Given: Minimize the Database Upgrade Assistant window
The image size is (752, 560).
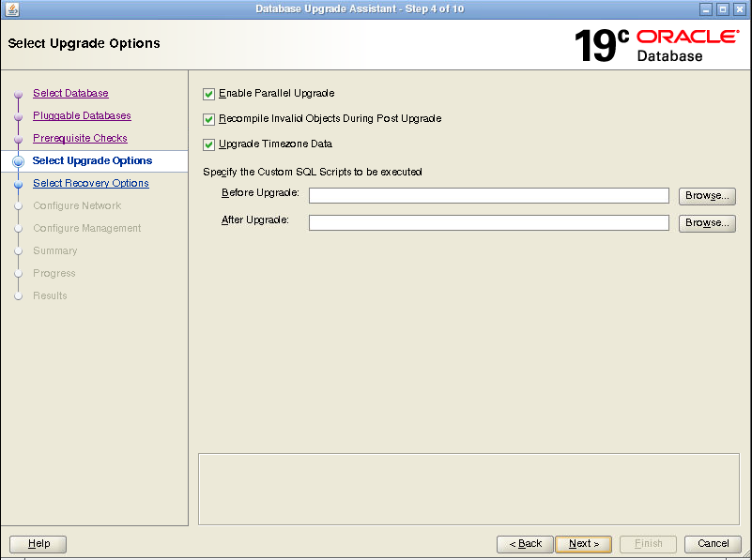Looking at the screenshot, I should (707, 9).
